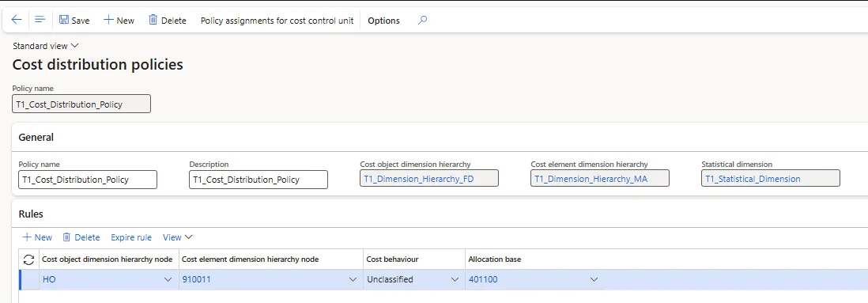The image size is (868, 303).
Task: Sort by Cost element dimension hierarchy node column
Action: click(251, 259)
